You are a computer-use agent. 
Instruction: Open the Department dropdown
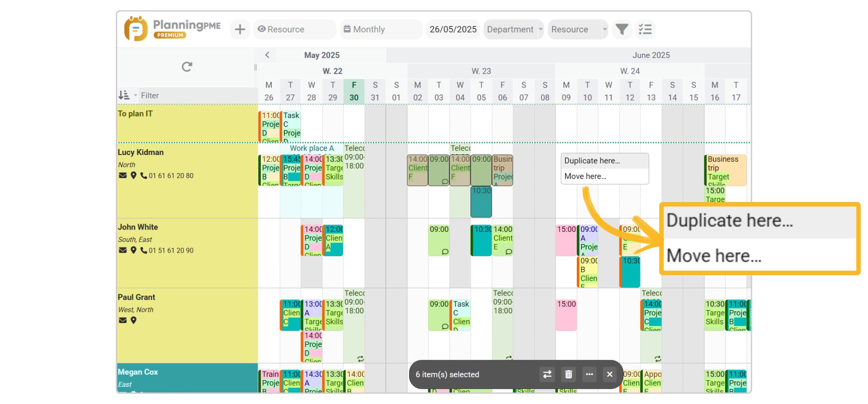point(513,30)
